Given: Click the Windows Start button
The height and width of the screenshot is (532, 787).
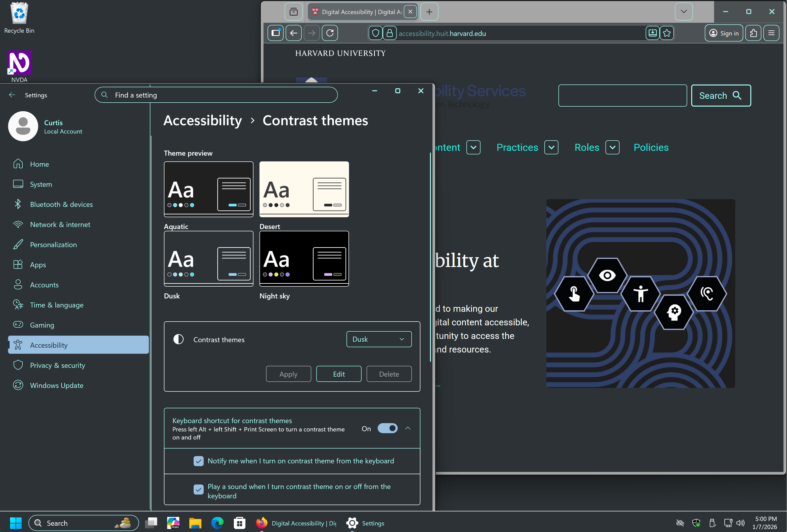Looking at the screenshot, I should (x=16, y=523).
